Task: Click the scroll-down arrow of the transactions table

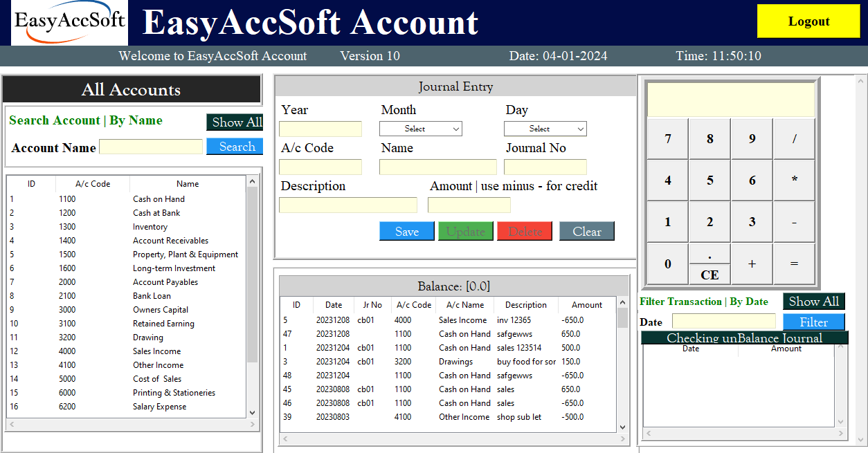Action: [622, 427]
